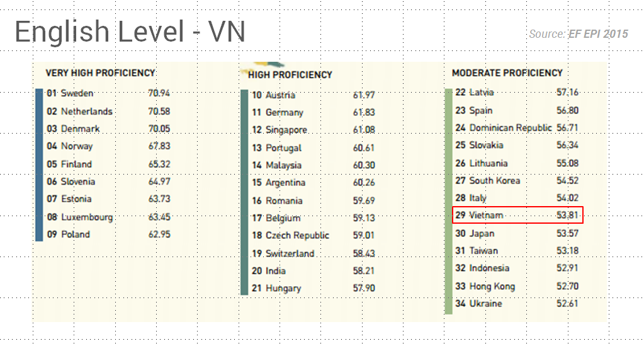This screenshot has height=346, width=644.
Task: Click Sweden's score 70.94
Action: (x=159, y=93)
